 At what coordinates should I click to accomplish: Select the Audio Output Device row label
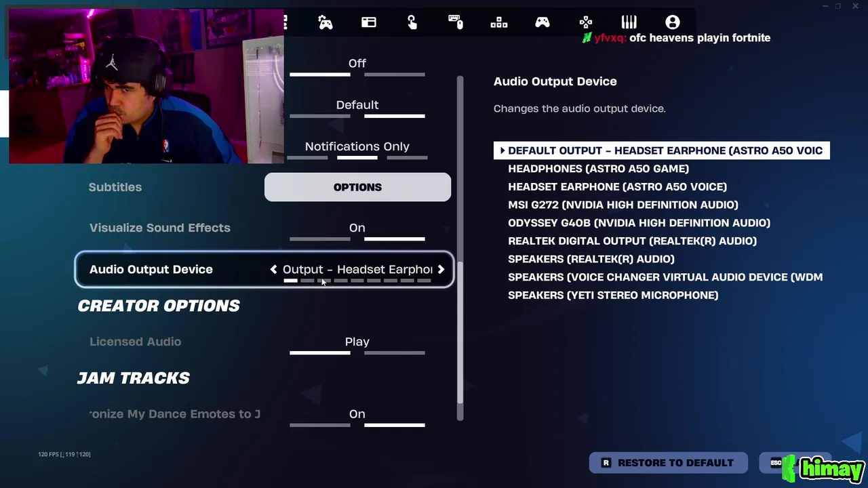click(151, 269)
